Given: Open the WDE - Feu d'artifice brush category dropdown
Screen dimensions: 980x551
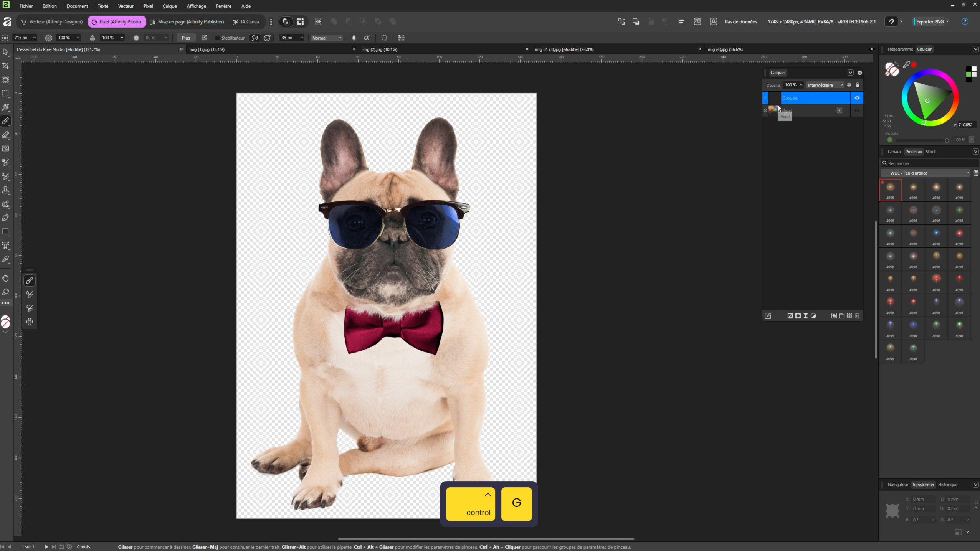Looking at the screenshot, I should click(925, 173).
